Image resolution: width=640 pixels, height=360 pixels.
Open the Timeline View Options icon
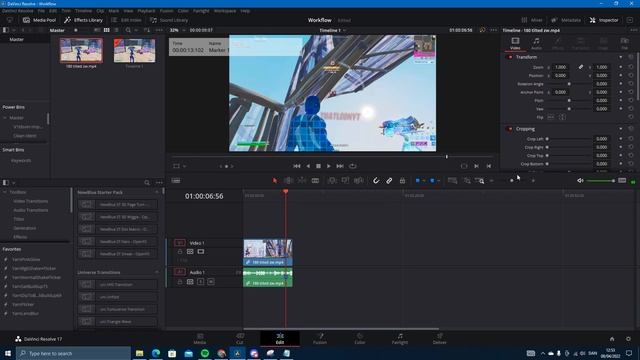click(176, 180)
